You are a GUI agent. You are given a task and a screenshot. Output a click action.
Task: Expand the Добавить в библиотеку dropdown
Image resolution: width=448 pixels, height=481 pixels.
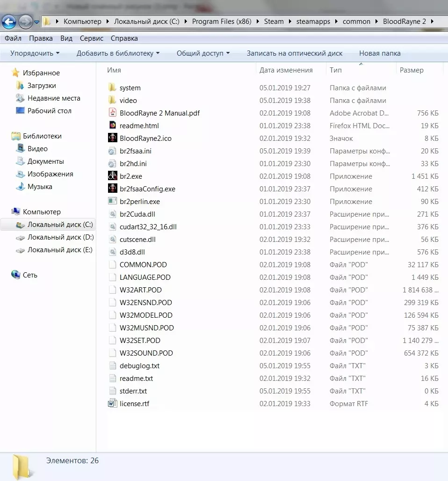point(118,53)
